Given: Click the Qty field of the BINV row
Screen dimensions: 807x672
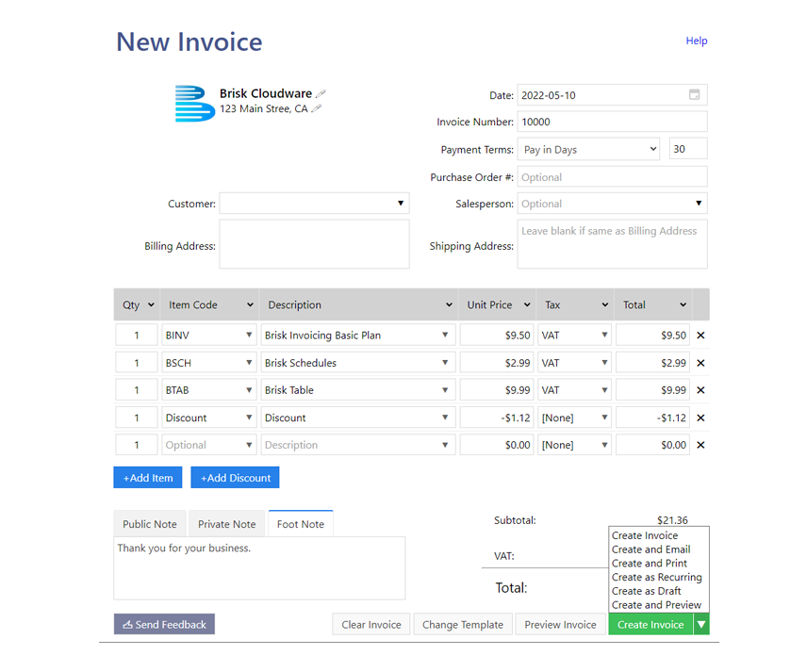Looking at the screenshot, I should click(x=137, y=335).
